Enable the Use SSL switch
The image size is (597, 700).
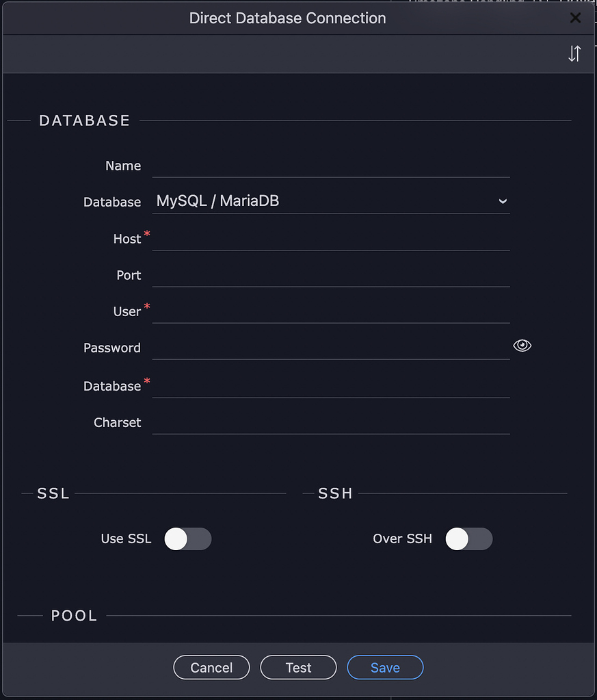point(188,539)
